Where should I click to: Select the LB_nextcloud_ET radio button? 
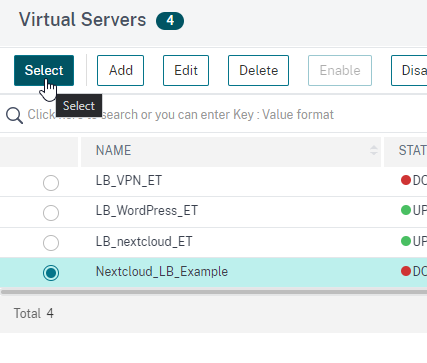(51, 243)
